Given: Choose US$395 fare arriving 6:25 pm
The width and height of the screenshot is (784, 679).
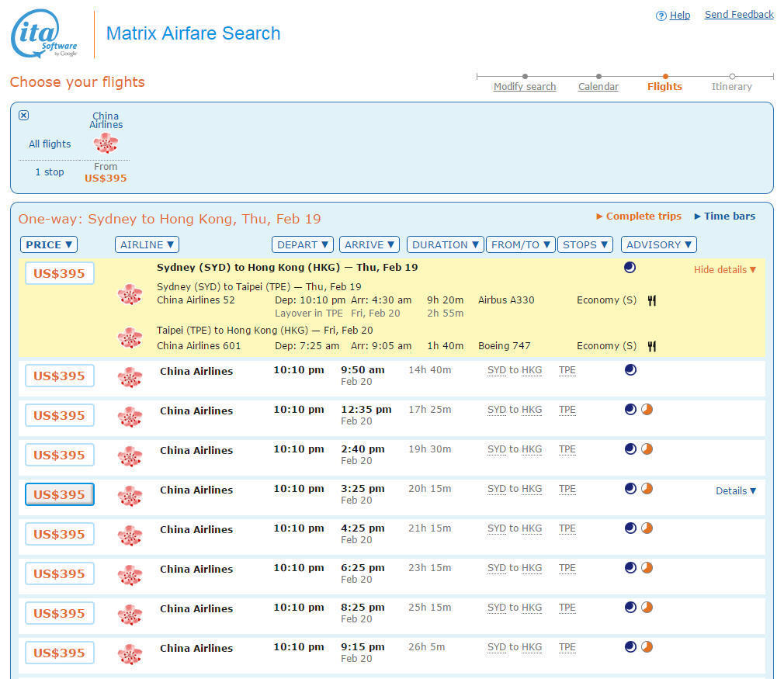Looking at the screenshot, I should [60, 573].
